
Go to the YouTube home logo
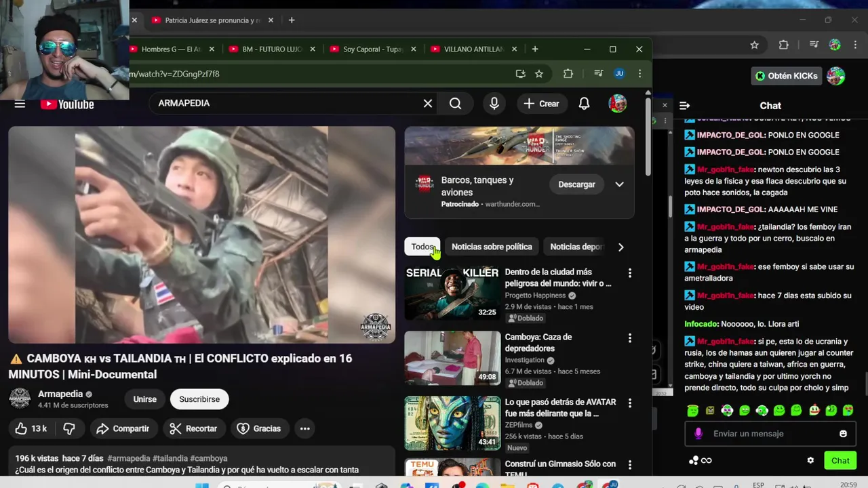click(x=67, y=104)
